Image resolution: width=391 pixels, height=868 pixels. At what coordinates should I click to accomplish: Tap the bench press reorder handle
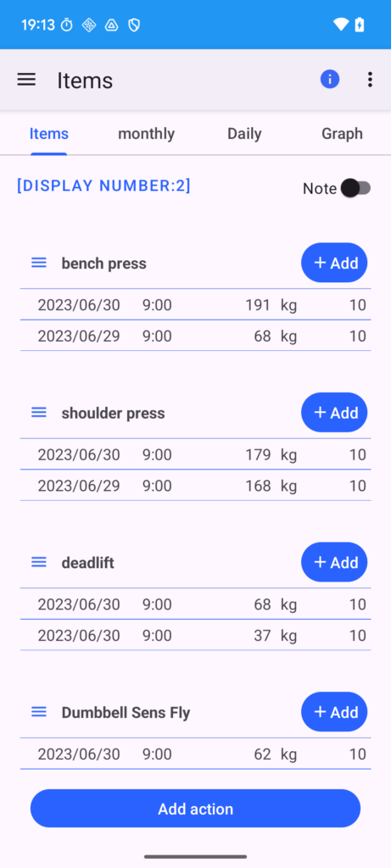tap(39, 263)
